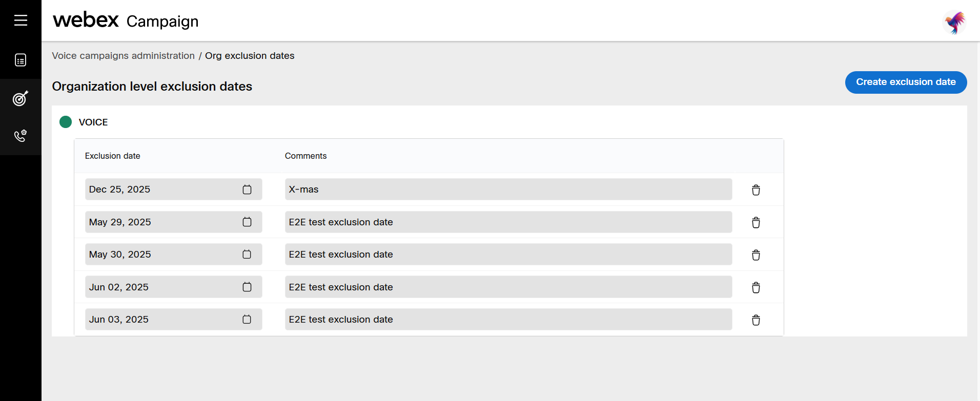This screenshot has width=980, height=401.
Task: Click the X-mas comment field
Action: 508,189
